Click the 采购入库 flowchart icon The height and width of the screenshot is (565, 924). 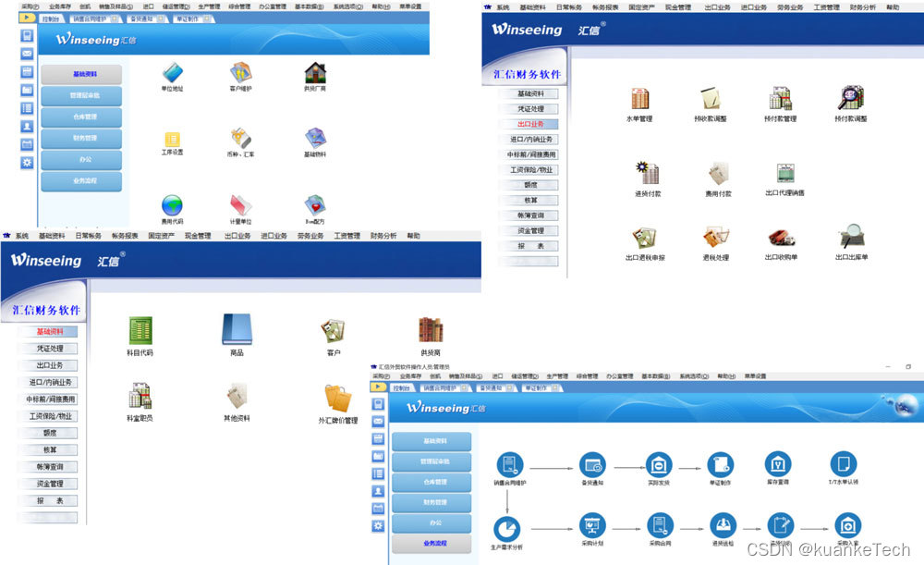click(848, 525)
